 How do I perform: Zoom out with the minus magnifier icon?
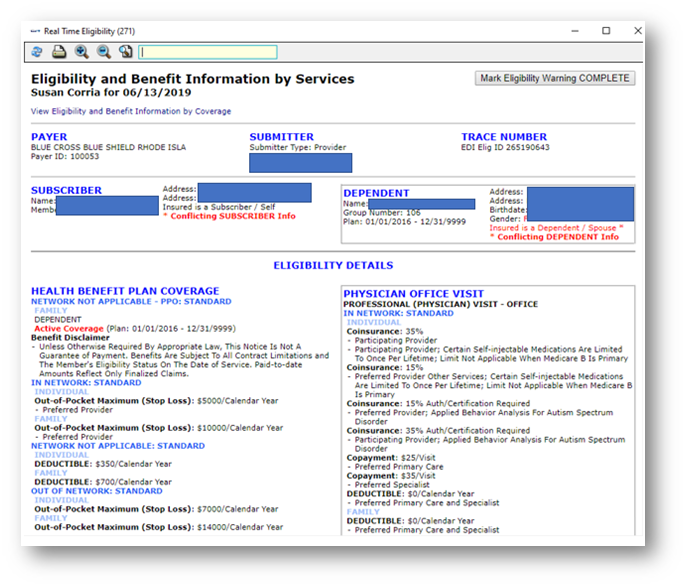(103, 52)
